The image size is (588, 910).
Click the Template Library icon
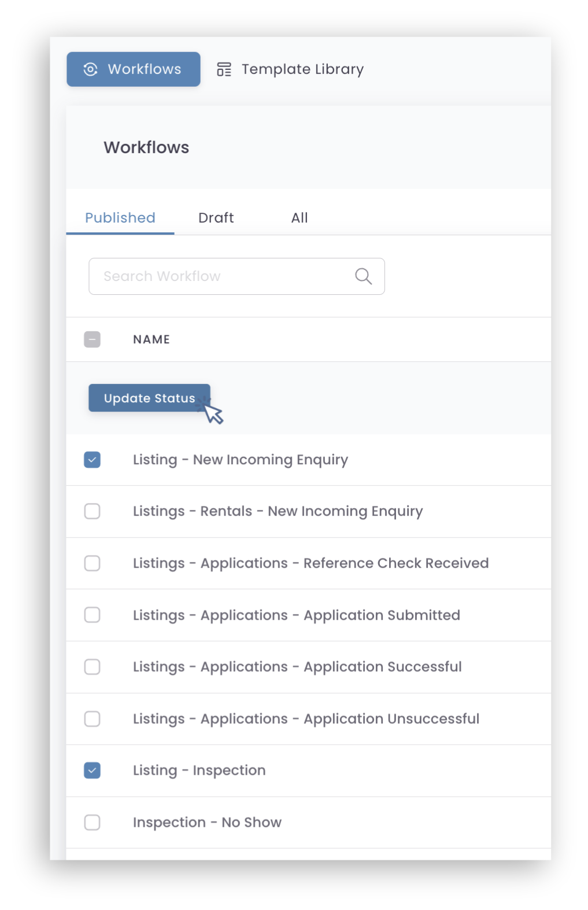(x=224, y=69)
